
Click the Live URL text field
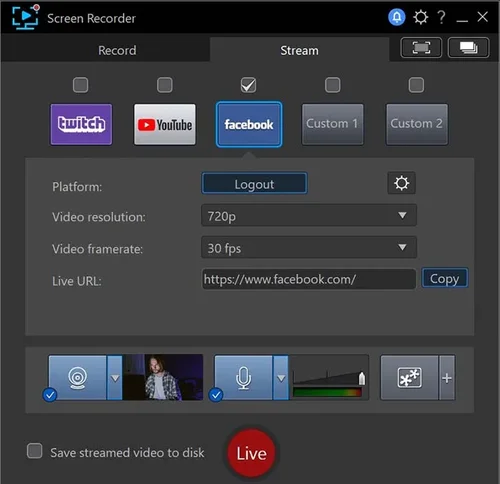[x=309, y=279]
